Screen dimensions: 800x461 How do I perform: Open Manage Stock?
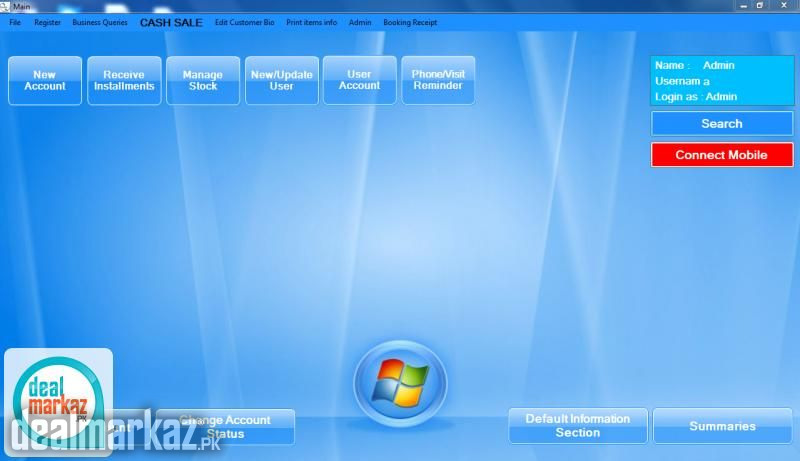click(x=203, y=81)
